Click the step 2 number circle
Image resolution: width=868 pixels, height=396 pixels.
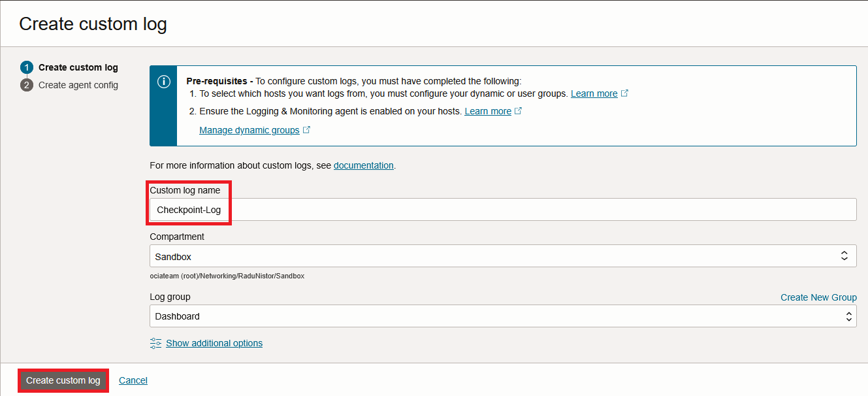[26, 85]
